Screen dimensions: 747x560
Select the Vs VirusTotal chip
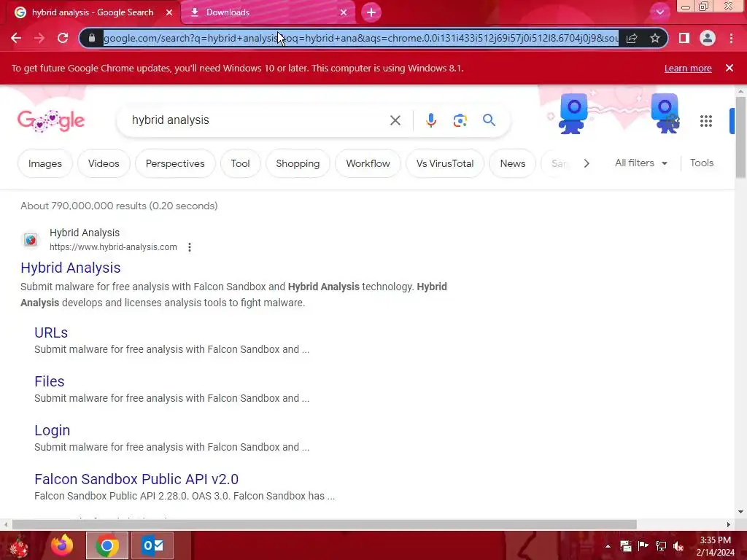coord(445,163)
